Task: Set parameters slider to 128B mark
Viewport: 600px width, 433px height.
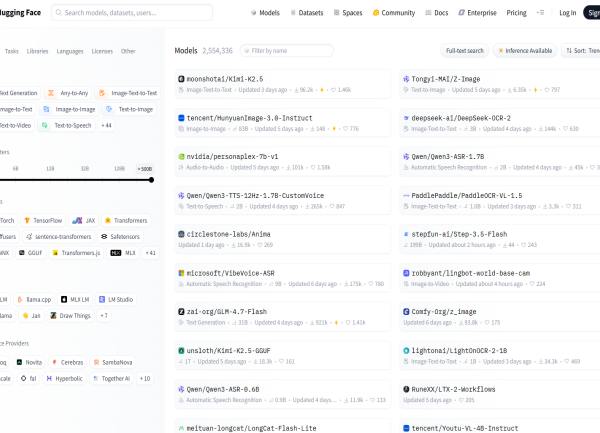Action: tap(119, 169)
